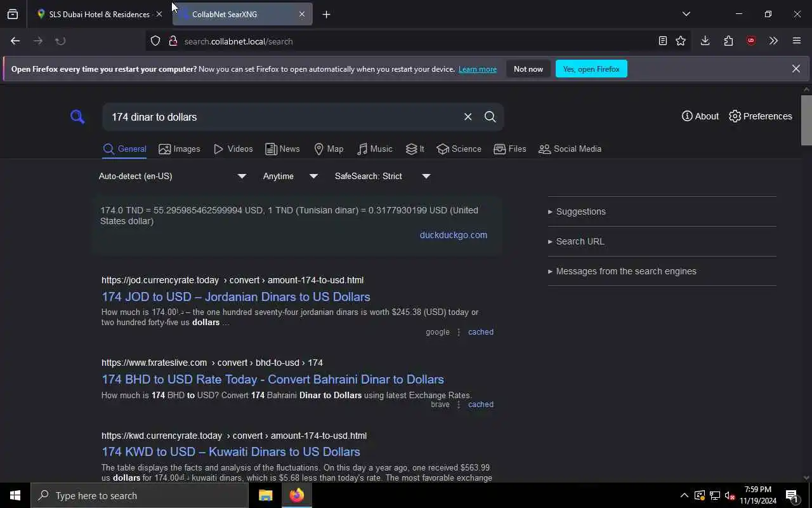Reload the current page
This screenshot has height=508, width=812.
point(60,41)
